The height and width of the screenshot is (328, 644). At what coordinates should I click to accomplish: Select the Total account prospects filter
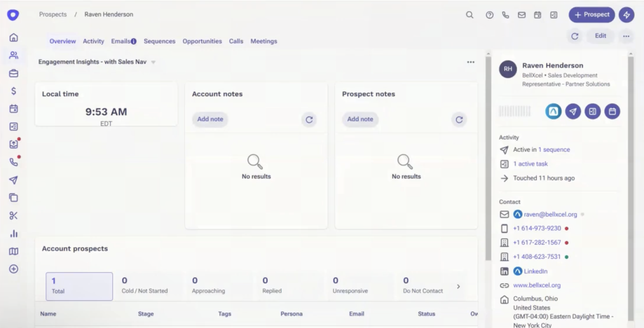coord(79,286)
